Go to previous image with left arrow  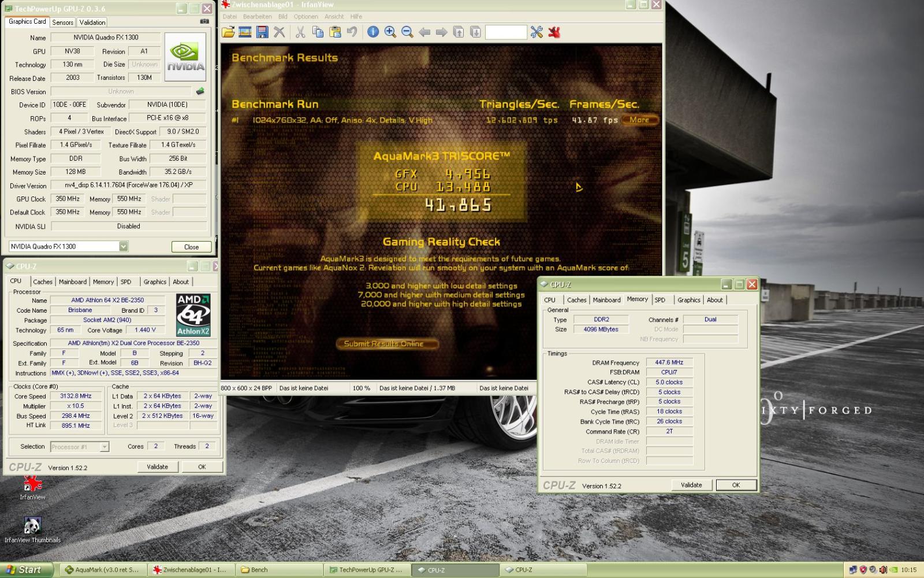coord(424,32)
